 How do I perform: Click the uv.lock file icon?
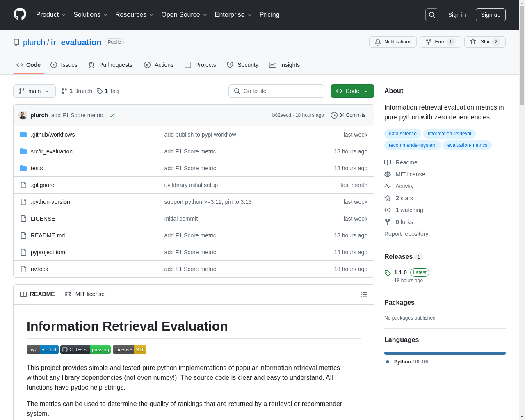point(23,269)
